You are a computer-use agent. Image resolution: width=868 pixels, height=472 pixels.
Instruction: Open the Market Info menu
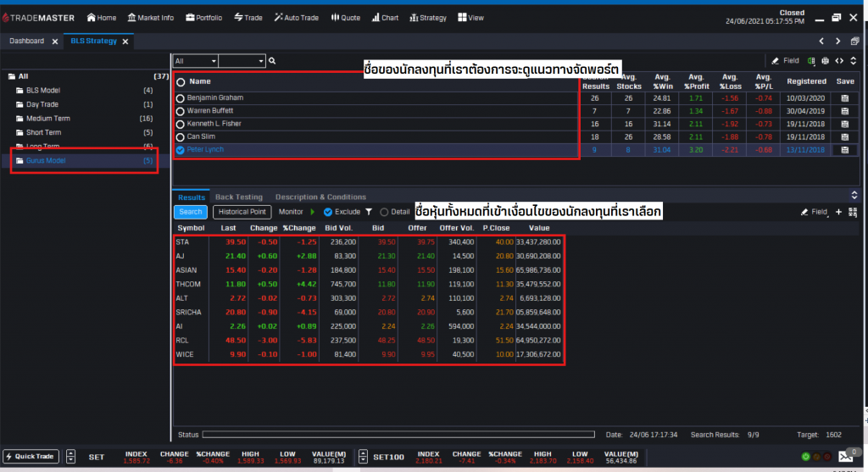point(151,18)
